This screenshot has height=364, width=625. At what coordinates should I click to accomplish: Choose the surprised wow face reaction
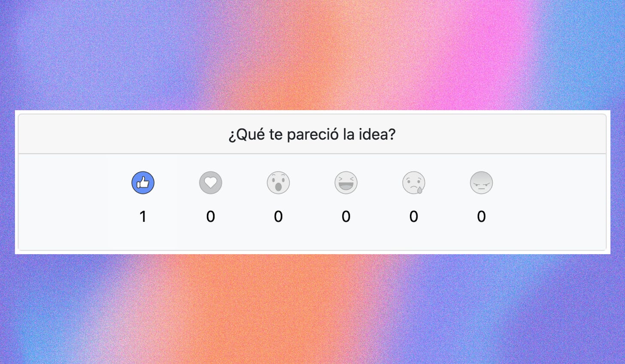278,183
